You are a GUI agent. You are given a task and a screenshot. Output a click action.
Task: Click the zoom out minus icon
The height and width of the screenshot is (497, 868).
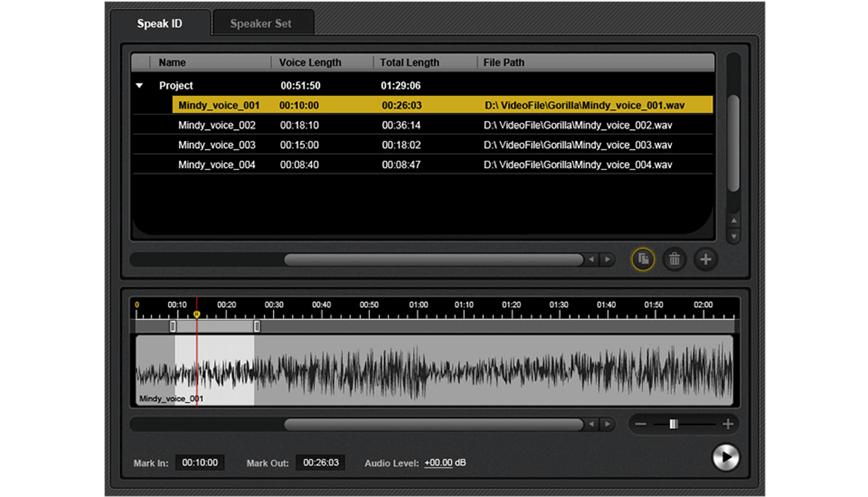click(641, 424)
